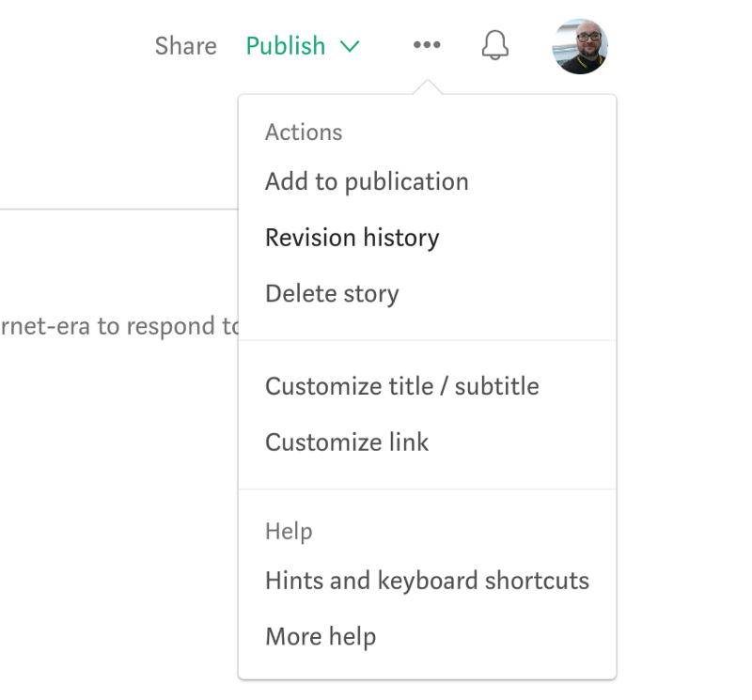The height and width of the screenshot is (700, 752).
Task: Choose Delete story from the menu
Action: pyautogui.click(x=332, y=293)
